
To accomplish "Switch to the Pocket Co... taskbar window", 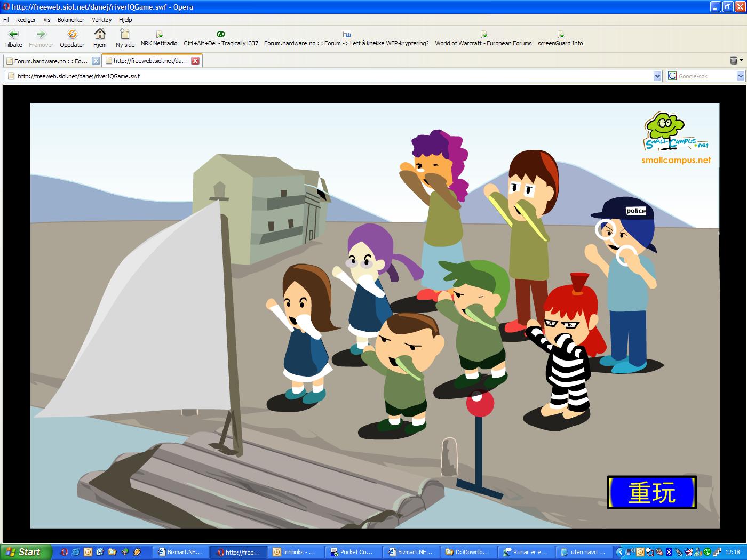I will pyautogui.click(x=354, y=552).
